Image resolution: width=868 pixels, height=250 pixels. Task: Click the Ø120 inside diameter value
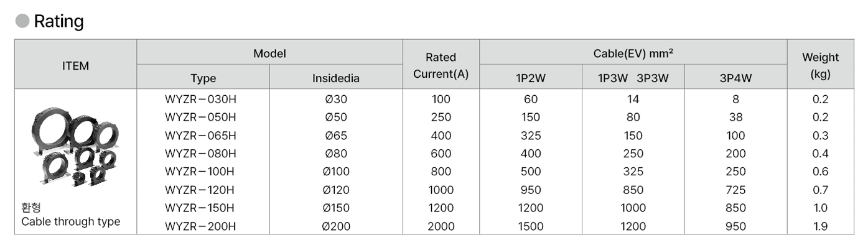pos(336,190)
